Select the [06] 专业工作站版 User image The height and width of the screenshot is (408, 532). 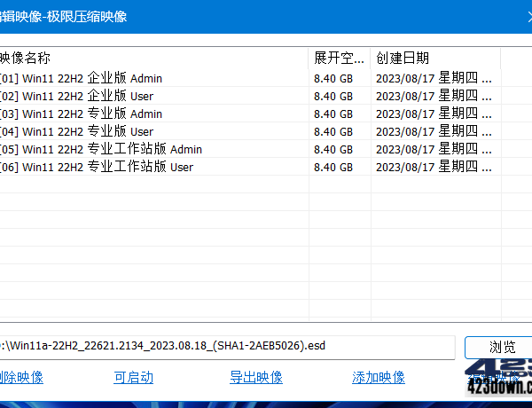pos(97,167)
